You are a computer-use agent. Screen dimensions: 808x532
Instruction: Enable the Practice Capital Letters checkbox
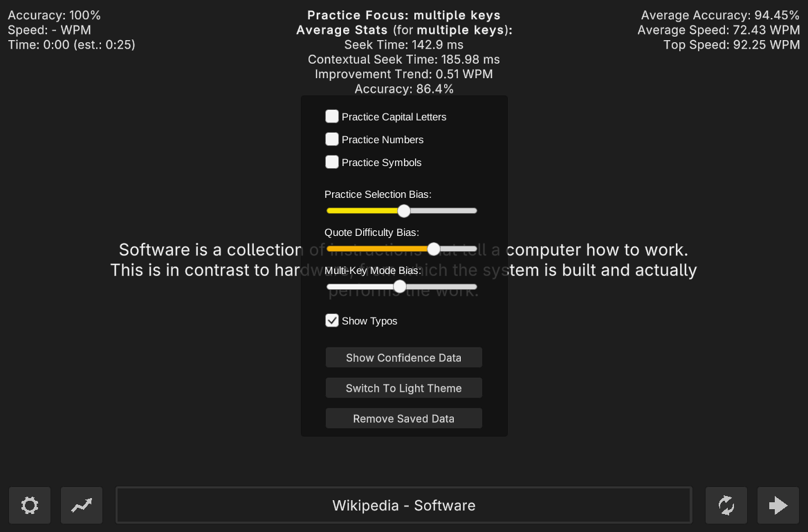[x=332, y=116]
